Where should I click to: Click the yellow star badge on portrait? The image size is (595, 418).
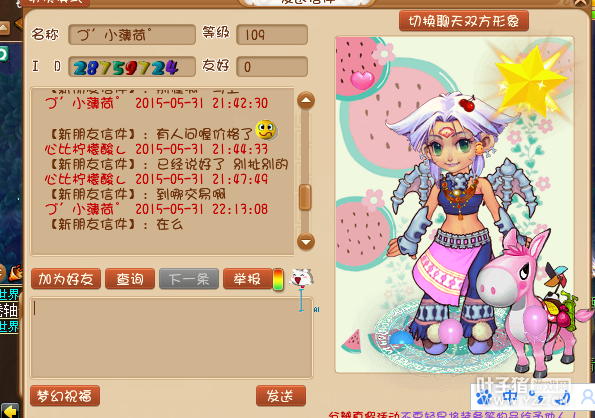(x=530, y=80)
